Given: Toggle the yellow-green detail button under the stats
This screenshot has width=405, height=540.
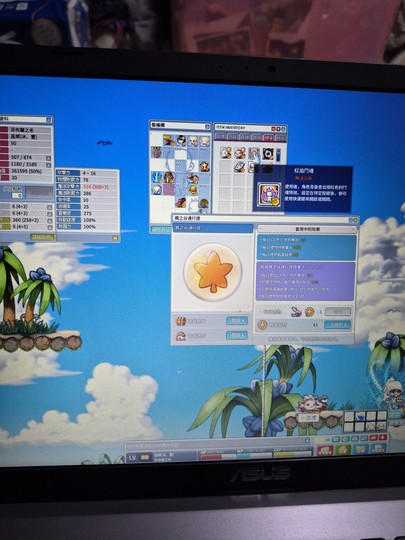Looking at the screenshot, I should [42, 237].
